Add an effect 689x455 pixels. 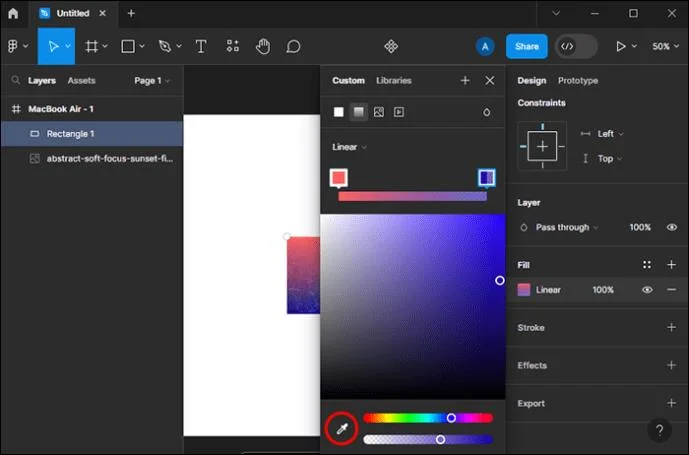click(x=671, y=365)
